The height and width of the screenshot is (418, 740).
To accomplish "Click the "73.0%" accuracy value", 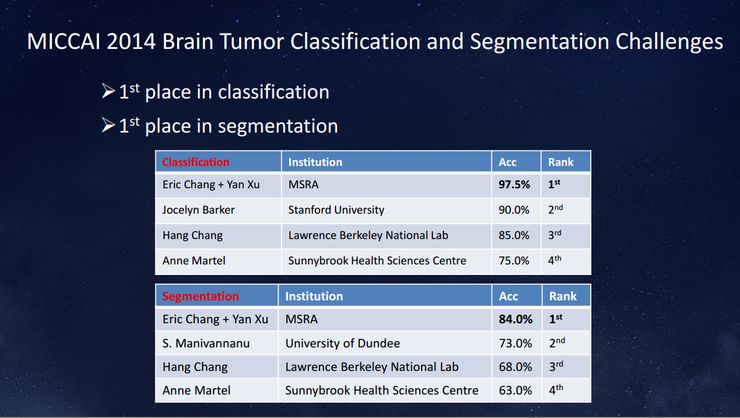I will (x=515, y=343).
